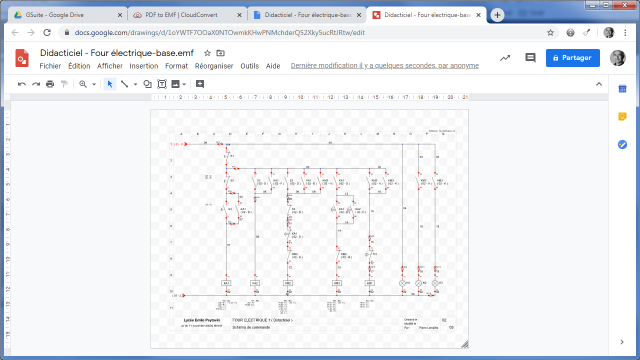
Task: Select the paint format roller tool
Action: [64, 84]
